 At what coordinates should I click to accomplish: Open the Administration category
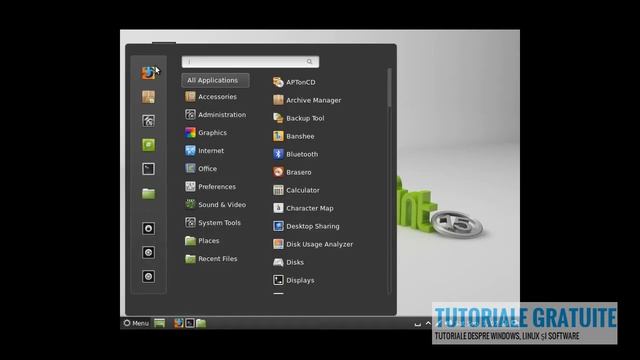coord(216,115)
